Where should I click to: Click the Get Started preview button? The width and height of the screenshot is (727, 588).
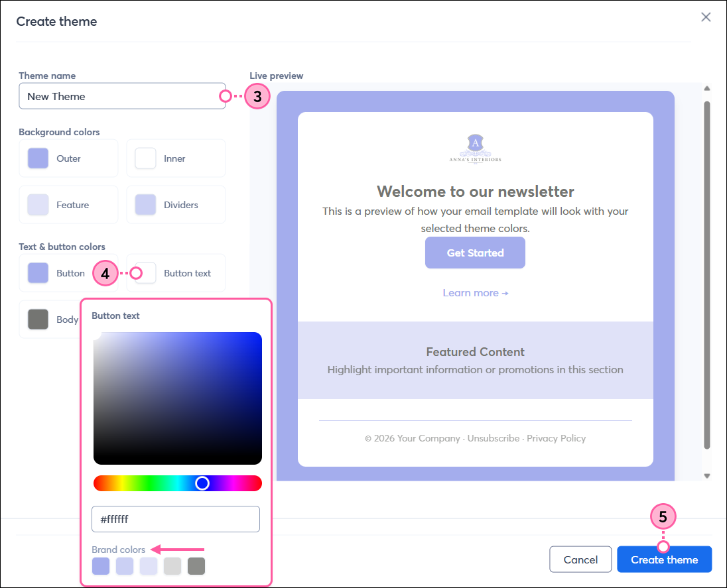tap(475, 253)
